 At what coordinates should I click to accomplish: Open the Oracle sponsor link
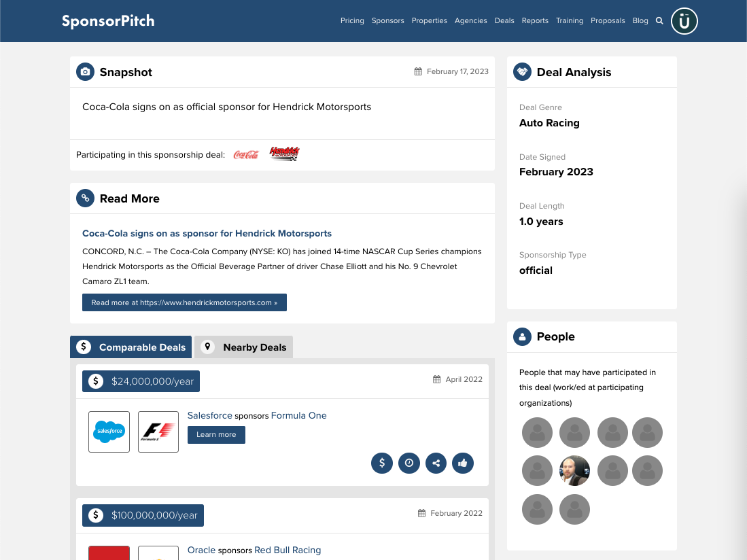pyautogui.click(x=201, y=550)
